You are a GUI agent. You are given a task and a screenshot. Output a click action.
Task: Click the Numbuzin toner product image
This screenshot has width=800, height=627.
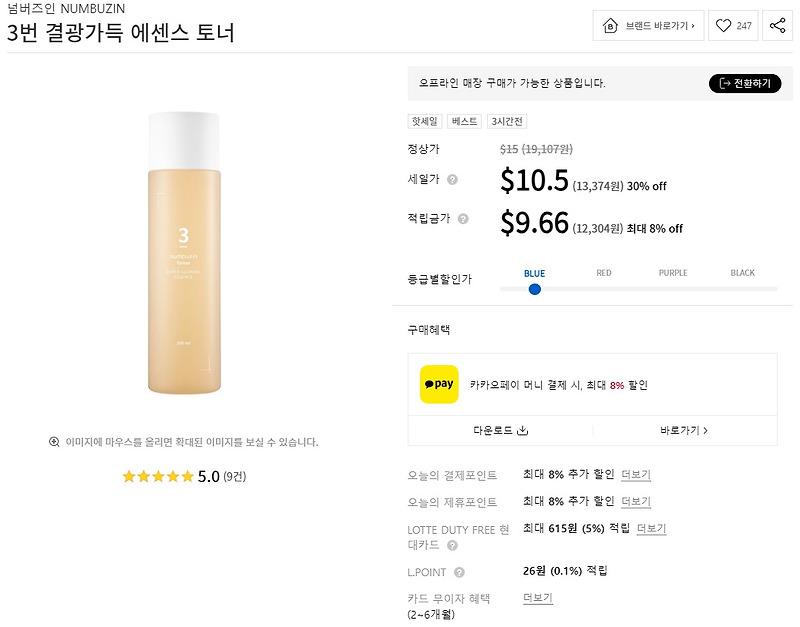point(184,253)
